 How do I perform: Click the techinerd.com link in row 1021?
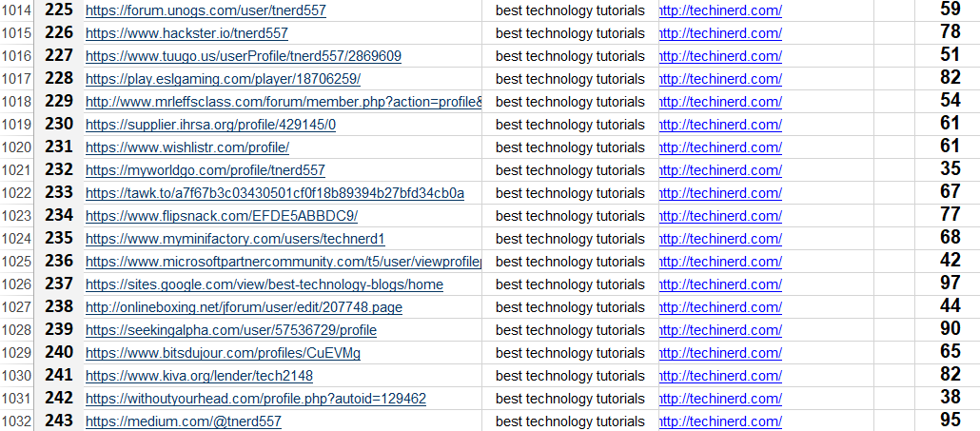point(720,170)
